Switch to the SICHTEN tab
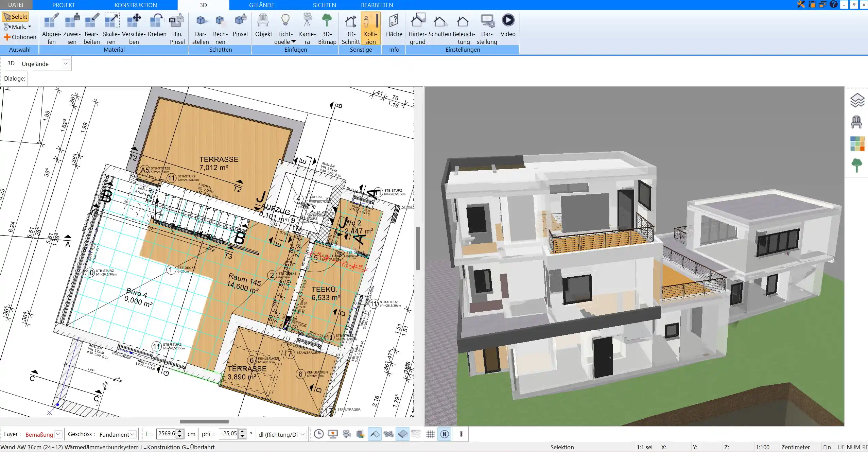This screenshot has width=868, height=452. 324,5
